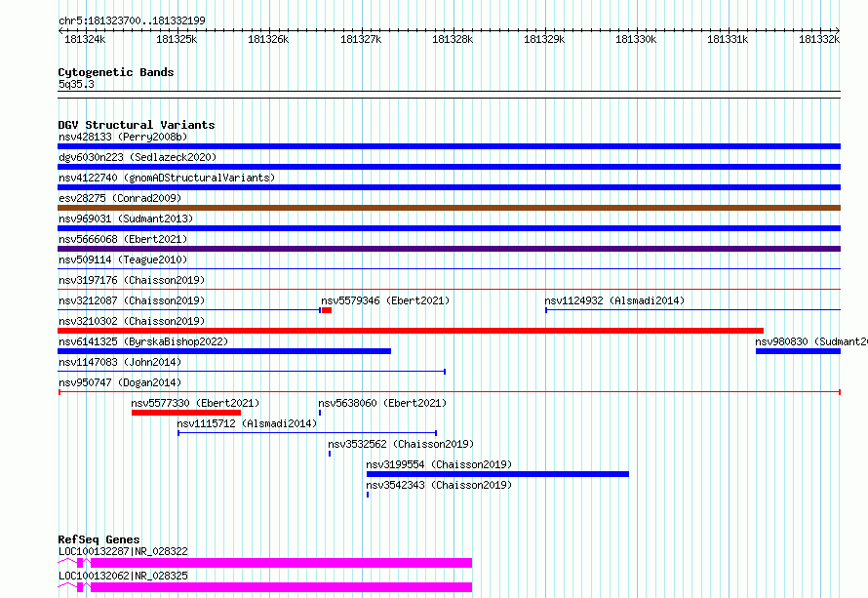The width and height of the screenshot is (868, 598).
Task: Click the 181328k ruler position
Action: [x=453, y=39]
